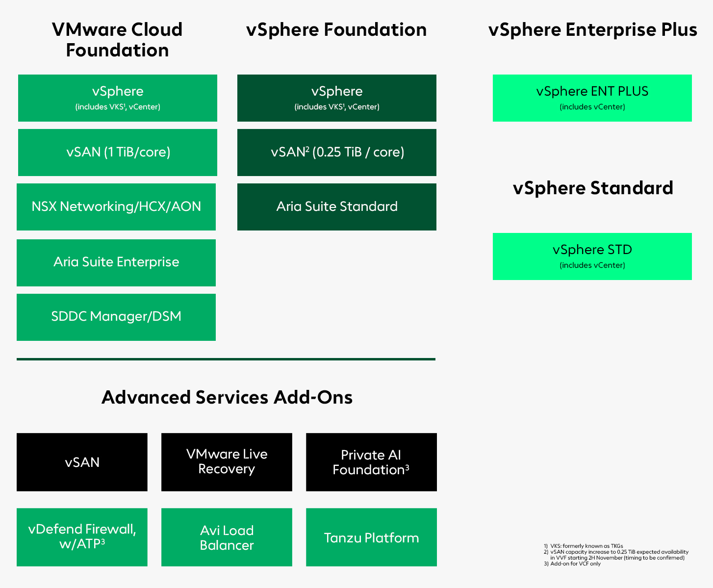Select the vSphere STD box

click(x=592, y=256)
